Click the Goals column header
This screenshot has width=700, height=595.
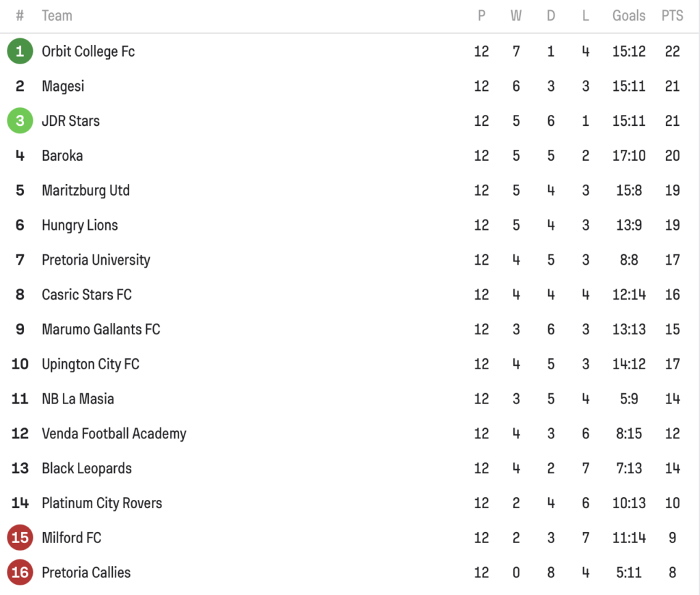pyautogui.click(x=628, y=16)
